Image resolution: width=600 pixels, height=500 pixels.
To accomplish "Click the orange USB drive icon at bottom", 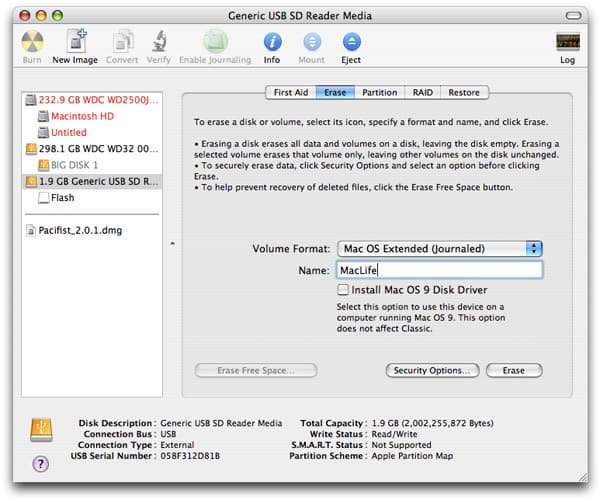I will click(x=41, y=430).
